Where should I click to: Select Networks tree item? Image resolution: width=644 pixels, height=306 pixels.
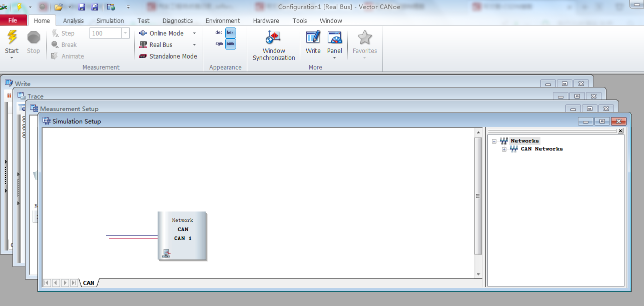pyautogui.click(x=524, y=141)
